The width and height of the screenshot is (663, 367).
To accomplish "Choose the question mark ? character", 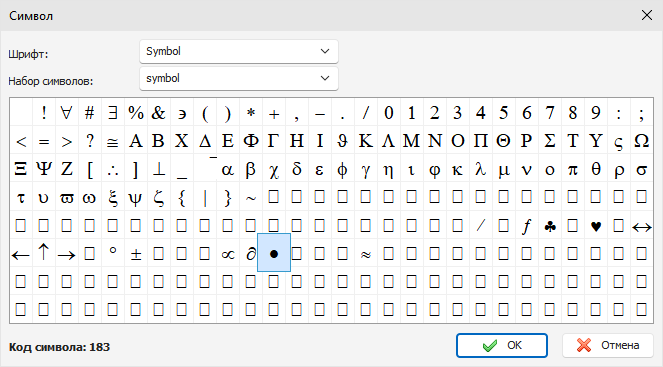I will pos(90,141).
